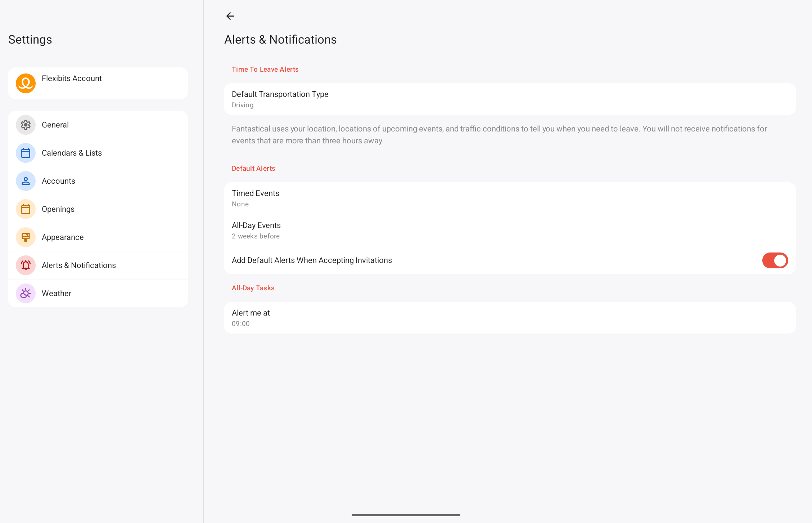Open Appearance settings label
812x523 pixels.
(63, 237)
